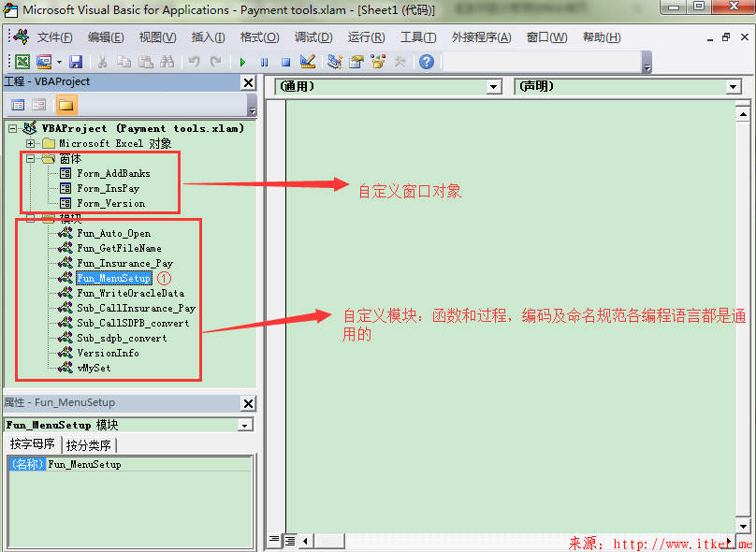
Task: Toggle Design Mode in the toolbar
Action: (x=308, y=61)
